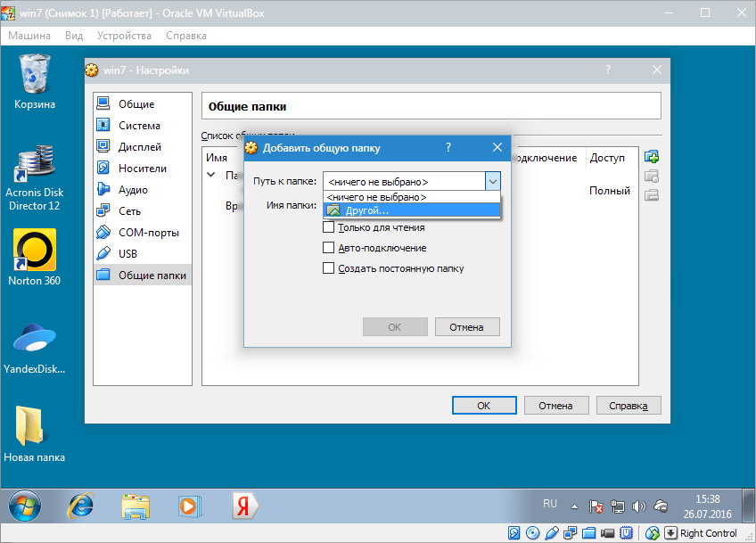Click the 'Справка' button in settings
The height and width of the screenshot is (543, 756).
click(629, 406)
